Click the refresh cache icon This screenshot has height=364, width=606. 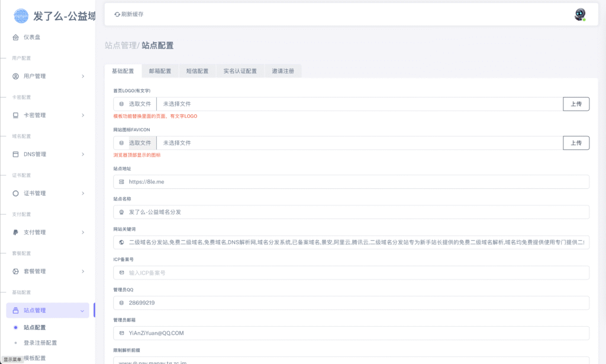[x=117, y=14]
